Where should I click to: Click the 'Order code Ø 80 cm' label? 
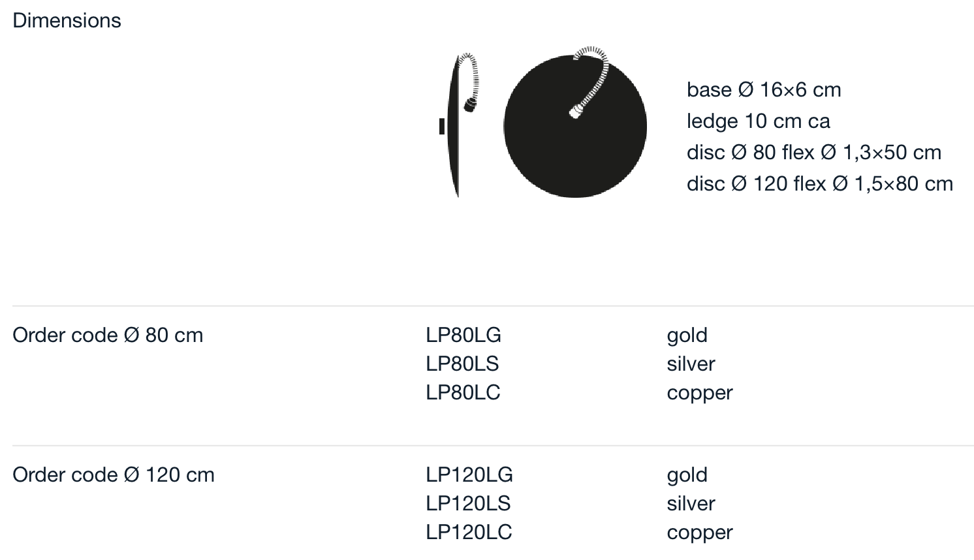108,335
